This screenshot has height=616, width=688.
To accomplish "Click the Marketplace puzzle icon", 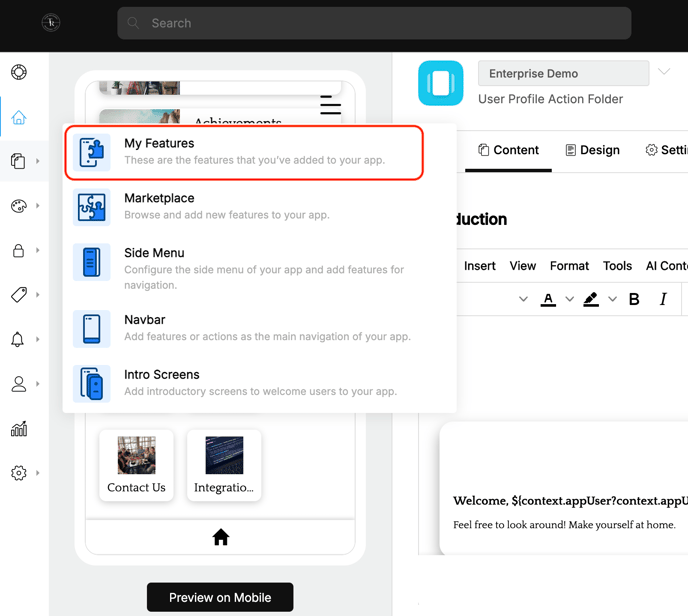I will (x=92, y=207).
